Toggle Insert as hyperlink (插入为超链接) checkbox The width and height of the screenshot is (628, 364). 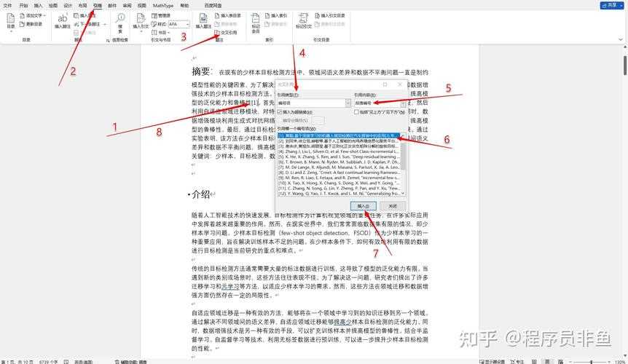click(280, 112)
